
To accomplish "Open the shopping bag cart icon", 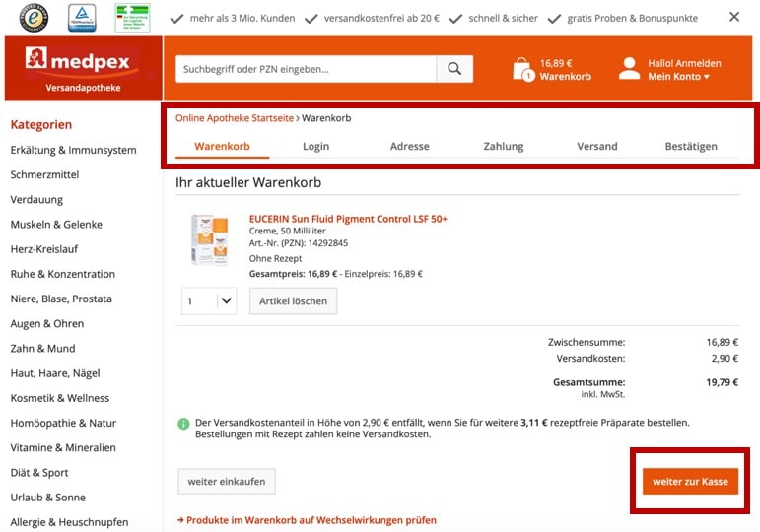I will [523, 70].
